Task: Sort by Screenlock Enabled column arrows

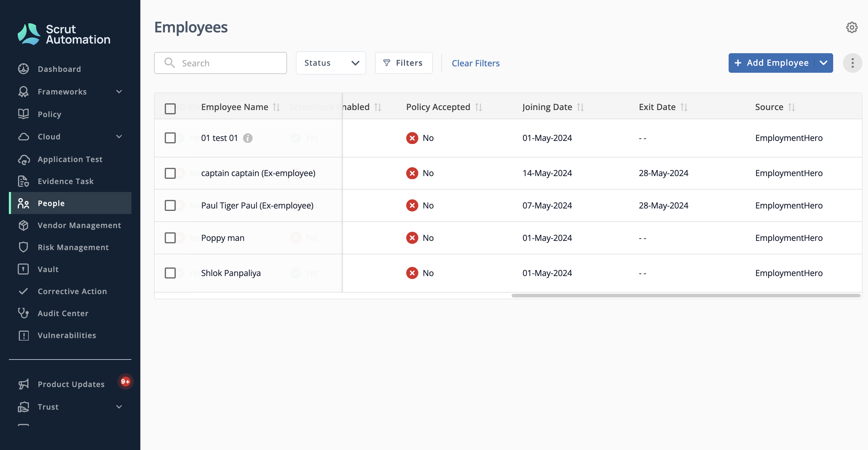Action: tap(378, 107)
